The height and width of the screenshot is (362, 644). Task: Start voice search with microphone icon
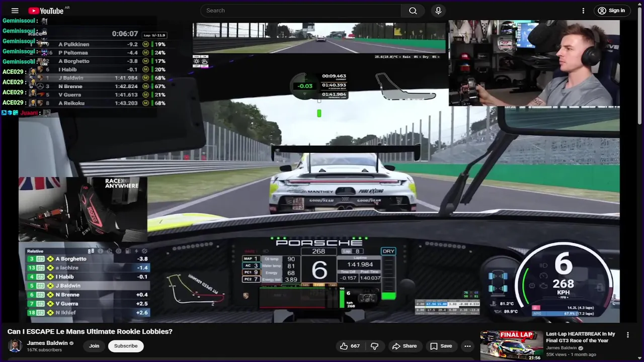(438, 11)
